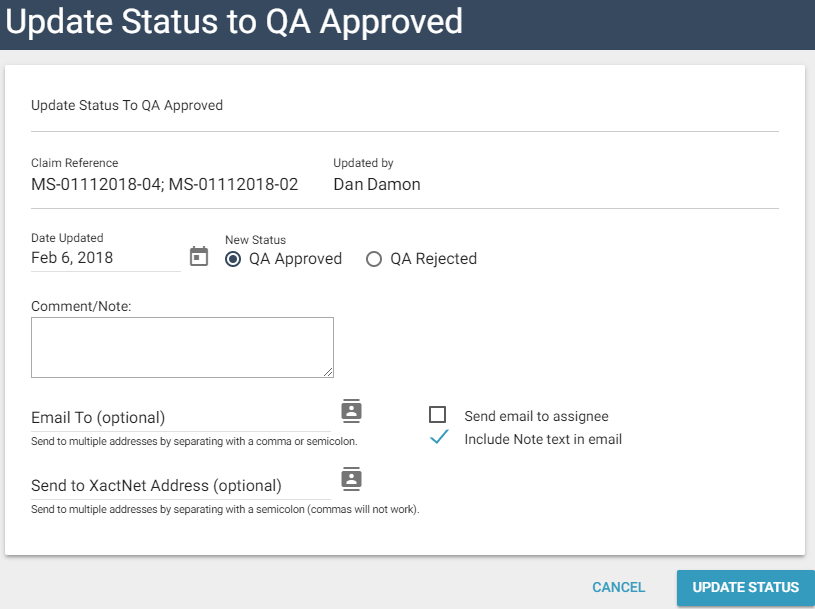Enable the Send email to assignee checkbox
The image size is (815, 609).
tap(437, 415)
